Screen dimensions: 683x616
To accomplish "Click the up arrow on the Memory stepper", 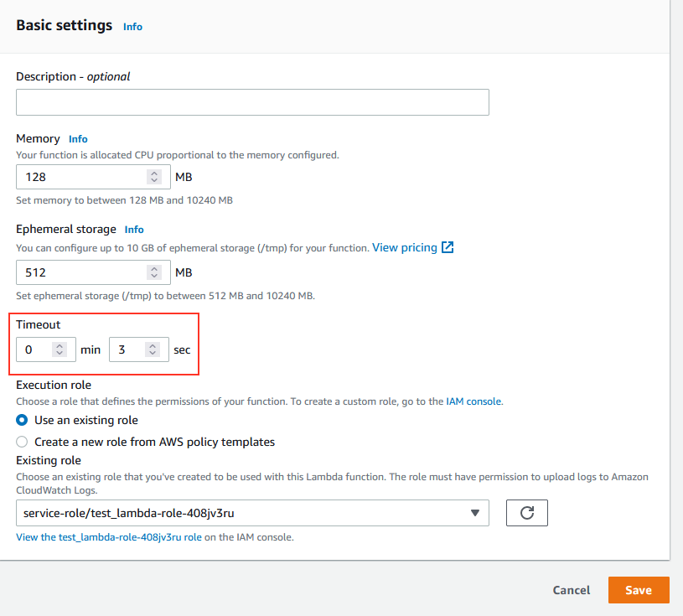I will (155, 173).
